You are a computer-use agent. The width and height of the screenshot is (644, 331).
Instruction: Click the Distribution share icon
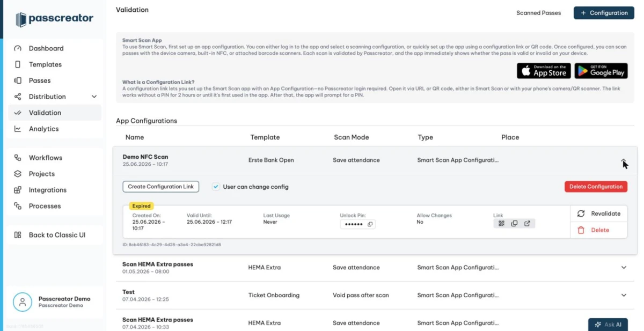(x=18, y=97)
